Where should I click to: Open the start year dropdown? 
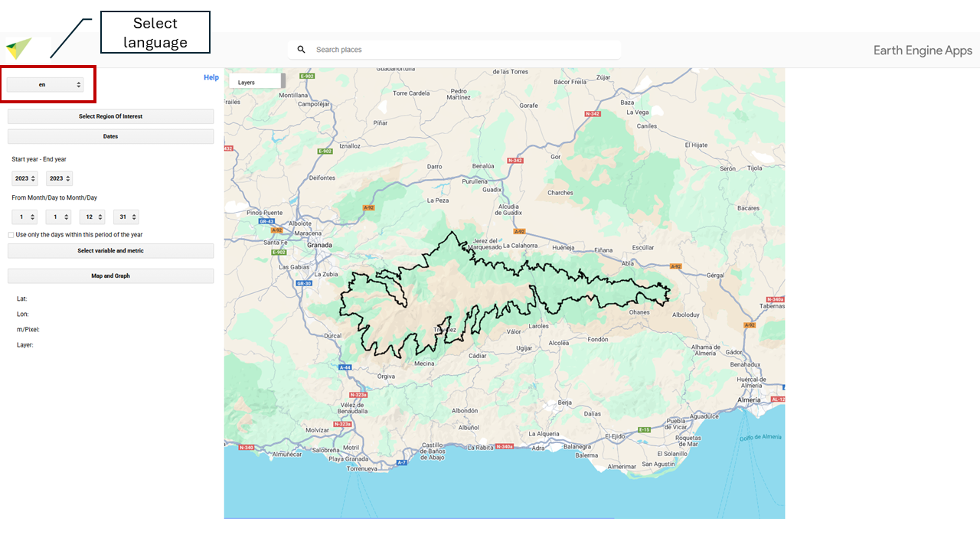point(24,178)
